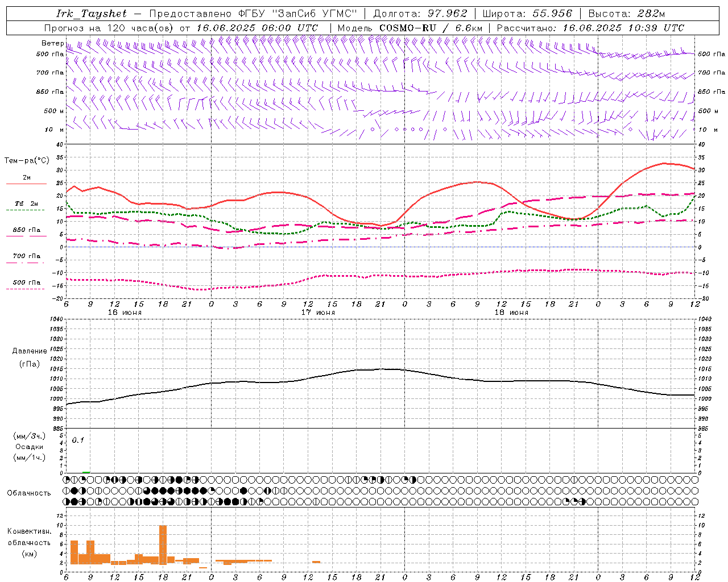Click the Широта: 55.956 value
Image resolution: width=728 pixels, height=582 pixels.
click(x=527, y=14)
